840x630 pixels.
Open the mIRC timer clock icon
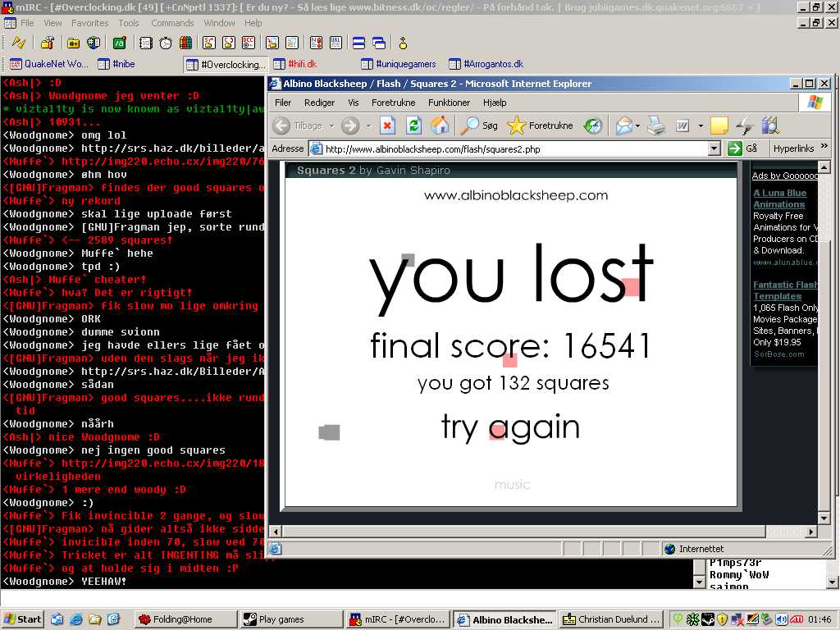[x=166, y=43]
